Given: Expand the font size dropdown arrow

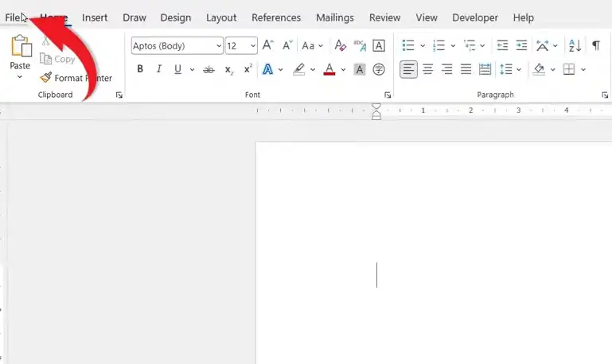Looking at the screenshot, I should click(253, 46).
